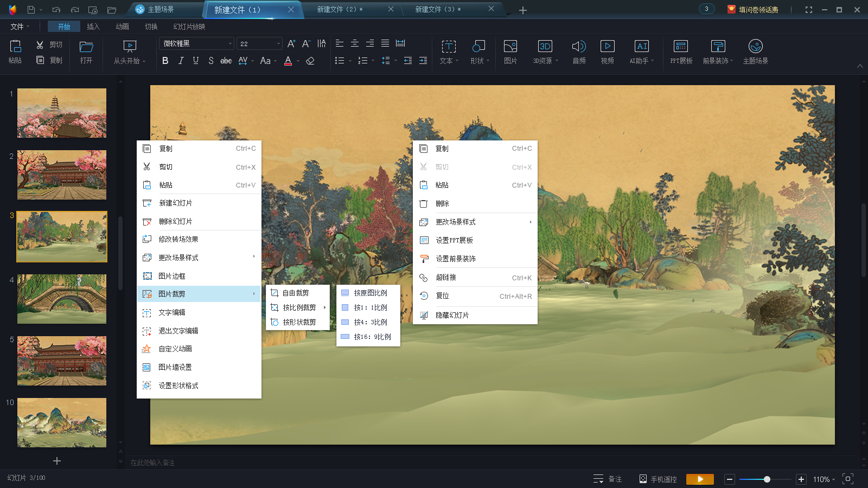Click 隐藏幻灯片 in right context menu
This screenshot has width=868, height=488.
point(475,315)
